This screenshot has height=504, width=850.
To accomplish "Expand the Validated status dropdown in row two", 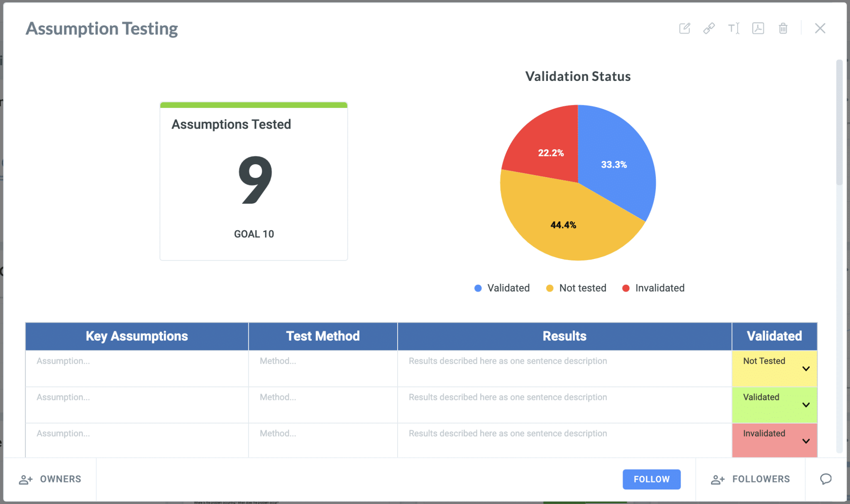I will point(806,405).
